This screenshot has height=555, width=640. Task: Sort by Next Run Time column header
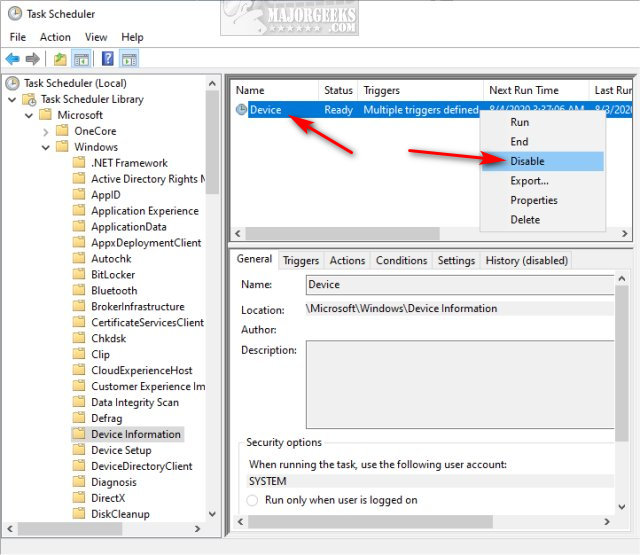536,90
